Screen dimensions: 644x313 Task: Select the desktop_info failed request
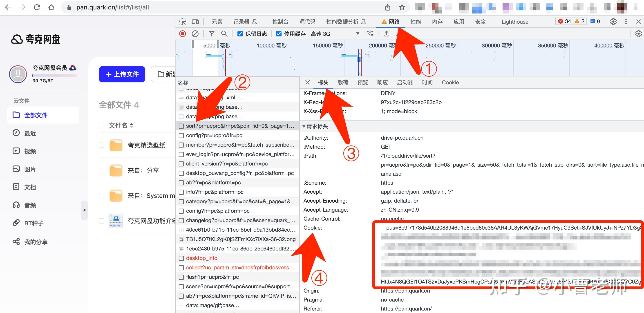[237, 258]
